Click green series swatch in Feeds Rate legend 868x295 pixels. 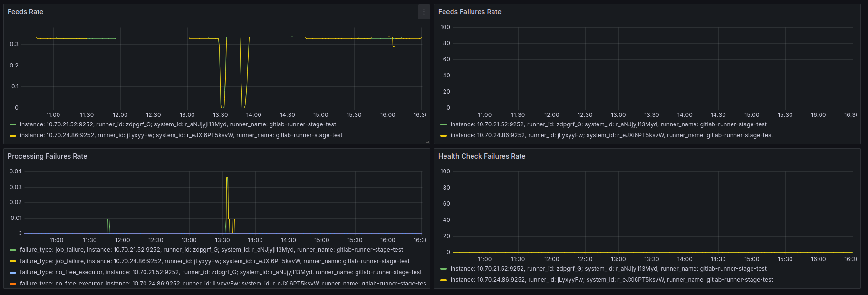click(13, 124)
